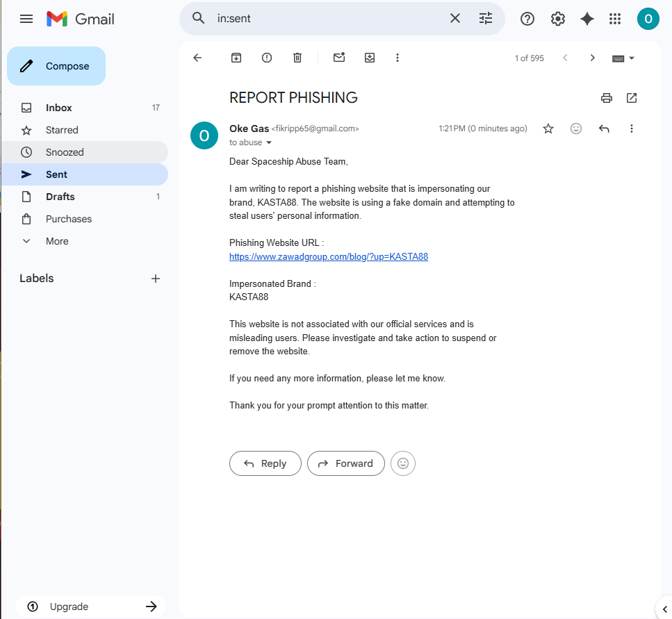This screenshot has width=672, height=619.
Task: Open the Google account avatar
Action: [648, 19]
